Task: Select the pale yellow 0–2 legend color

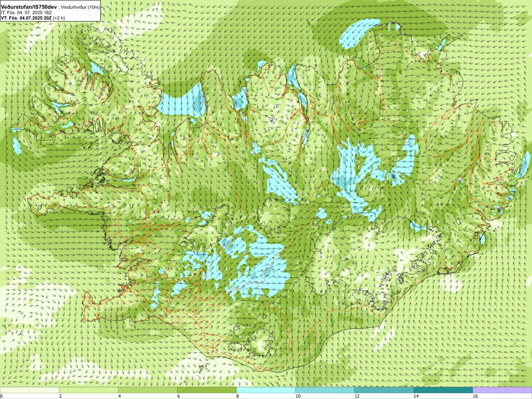Action: [30, 390]
